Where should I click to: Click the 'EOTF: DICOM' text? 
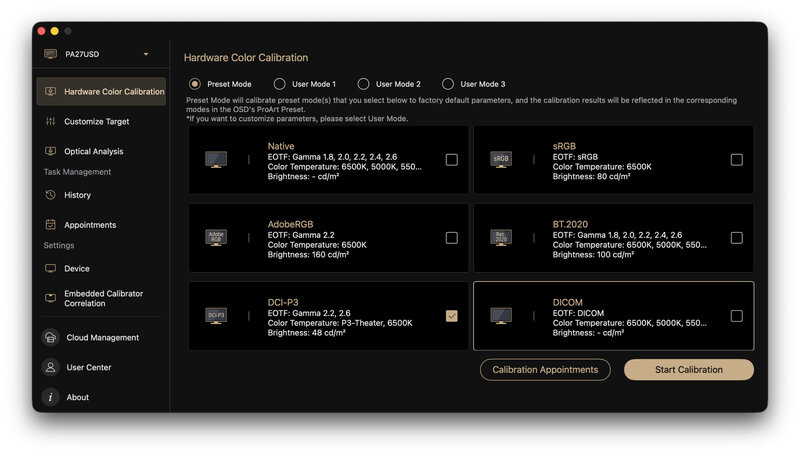[578, 313]
